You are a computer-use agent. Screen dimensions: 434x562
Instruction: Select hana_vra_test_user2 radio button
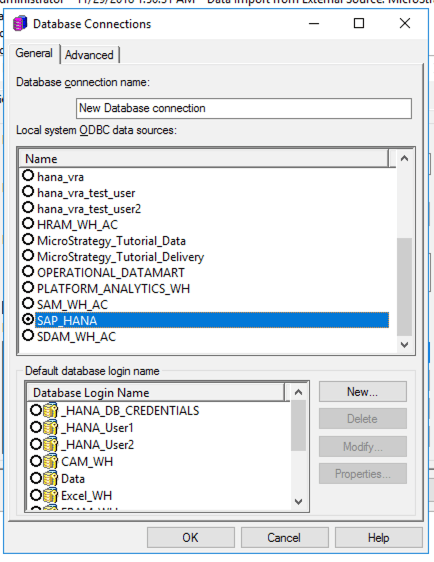coord(28,208)
